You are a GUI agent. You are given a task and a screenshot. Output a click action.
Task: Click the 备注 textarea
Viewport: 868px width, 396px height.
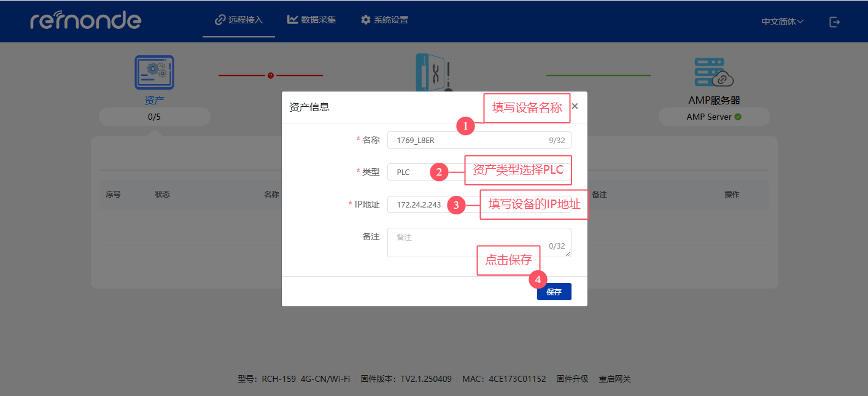[x=479, y=243]
